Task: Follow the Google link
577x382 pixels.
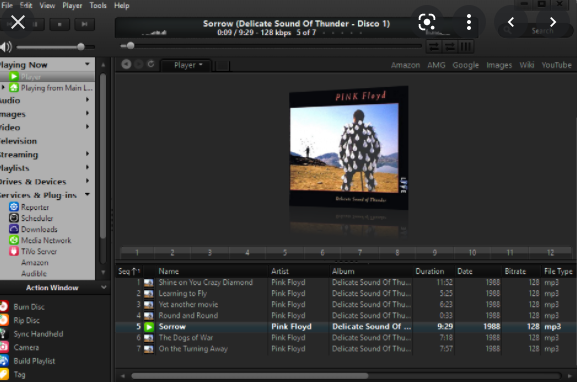Action: point(466,65)
